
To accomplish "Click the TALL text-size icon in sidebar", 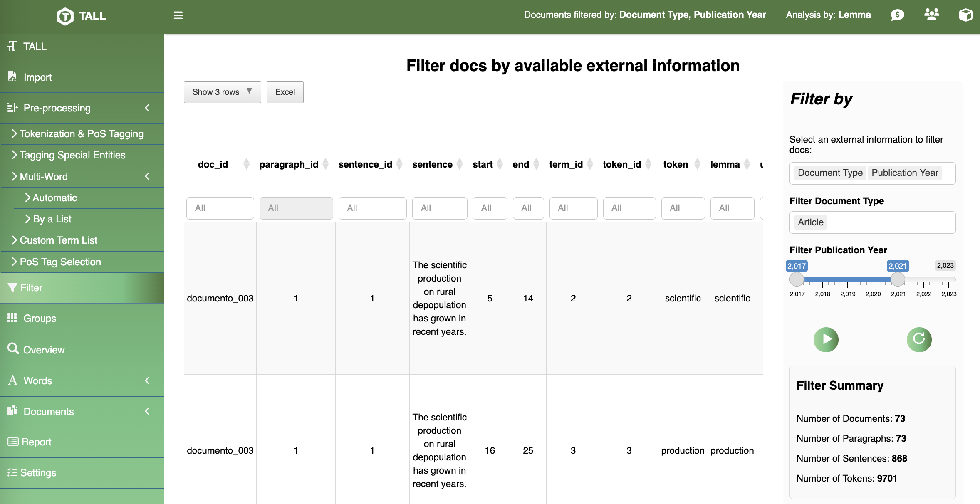I will click(x=12, y=46).
